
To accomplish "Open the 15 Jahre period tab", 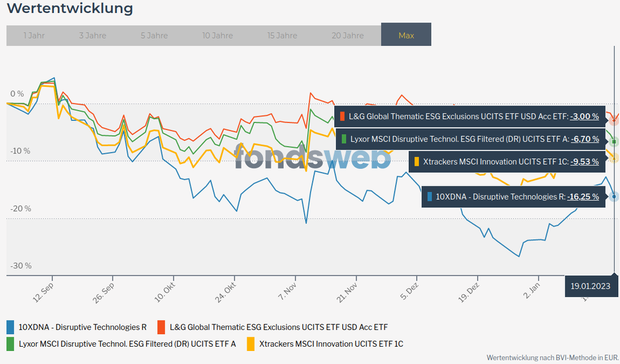I will click(282, 35).
